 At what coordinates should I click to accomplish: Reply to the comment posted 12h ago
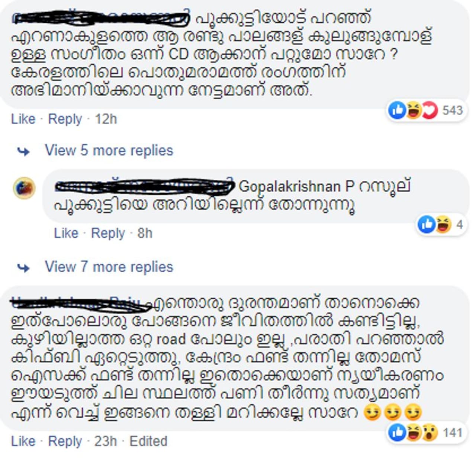[65, 119]
